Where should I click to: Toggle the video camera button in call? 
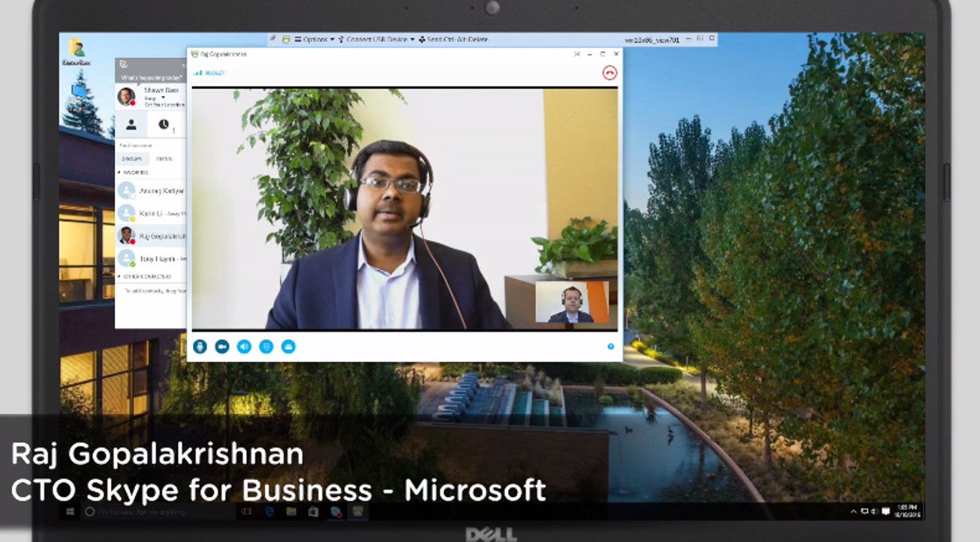tap(222, 346)
